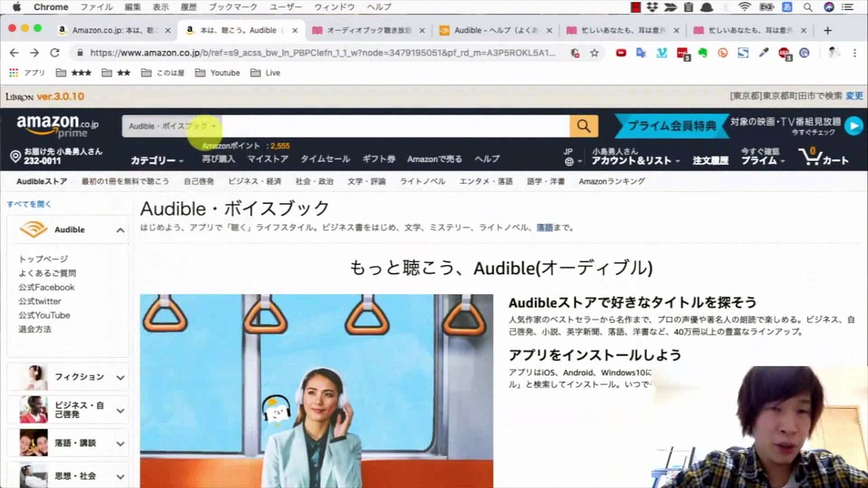Expand the 思想・社会 sidebar section
Screen dimensions: 868x488
120,476
